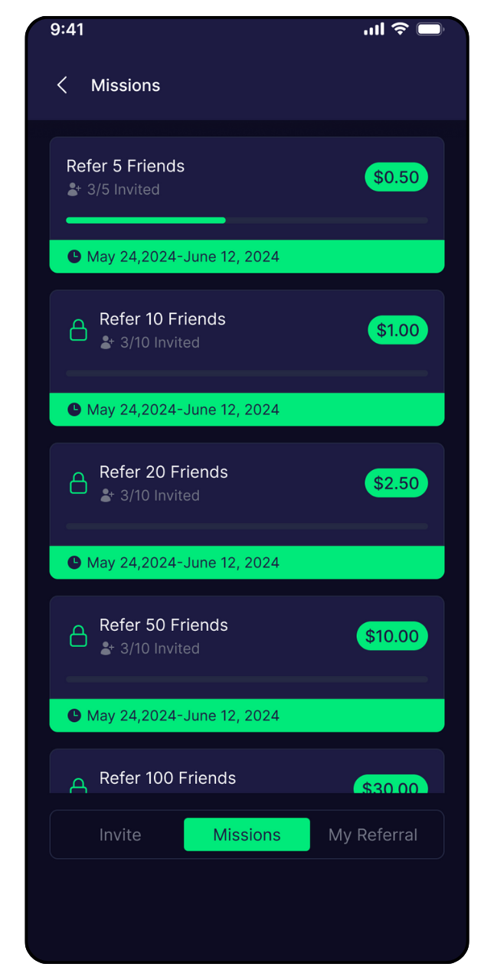Open the Refer 20 Friends mission title

point(164,472)
